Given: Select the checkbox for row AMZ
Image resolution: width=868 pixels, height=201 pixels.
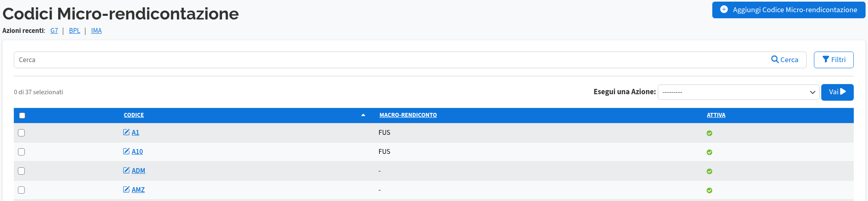Looking at the screenshot, I should [22, 190].
